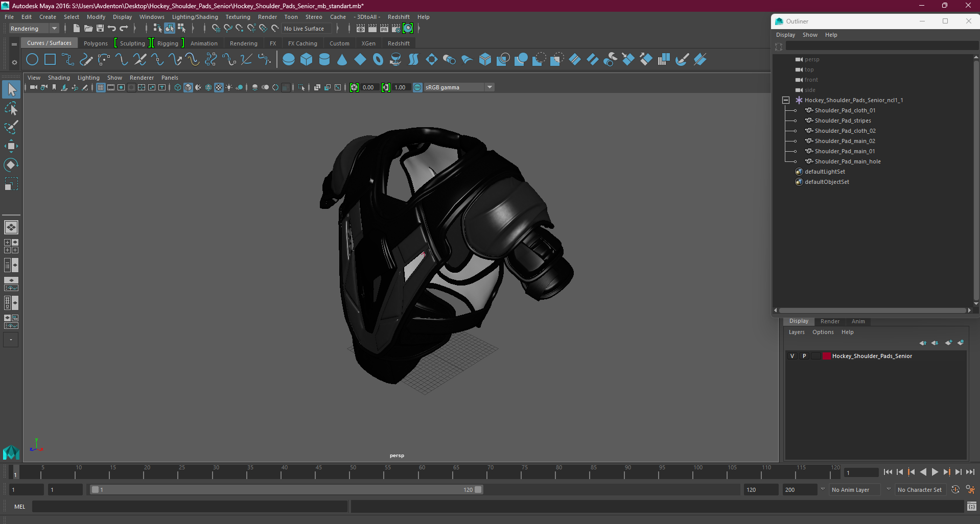Toggle visibility V box of Hockey_Shoulder_Pads_Senior layer
The width and height of the screenshot is (980, 524).
792,356
